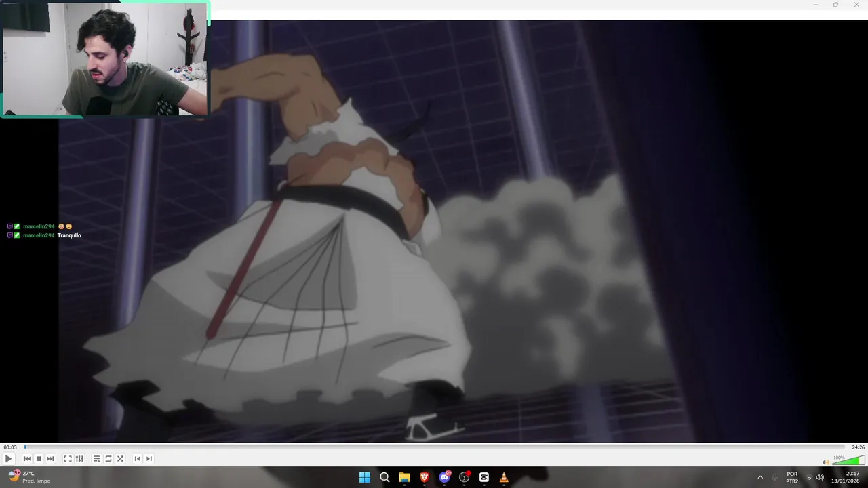
Task: Click the chat message 'Tranquilo'
Action: (69, 235)
